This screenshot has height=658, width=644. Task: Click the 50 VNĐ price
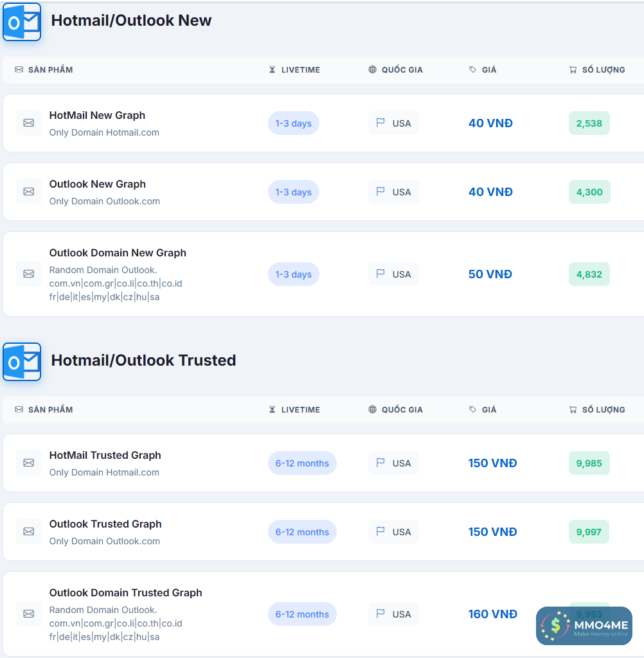490,274
